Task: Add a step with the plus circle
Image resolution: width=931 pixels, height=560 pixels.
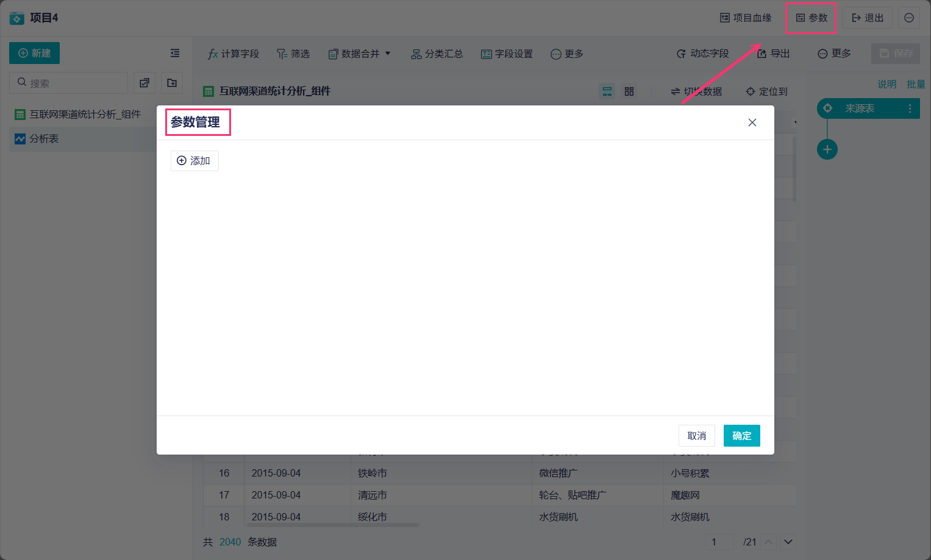Action: 827,149
